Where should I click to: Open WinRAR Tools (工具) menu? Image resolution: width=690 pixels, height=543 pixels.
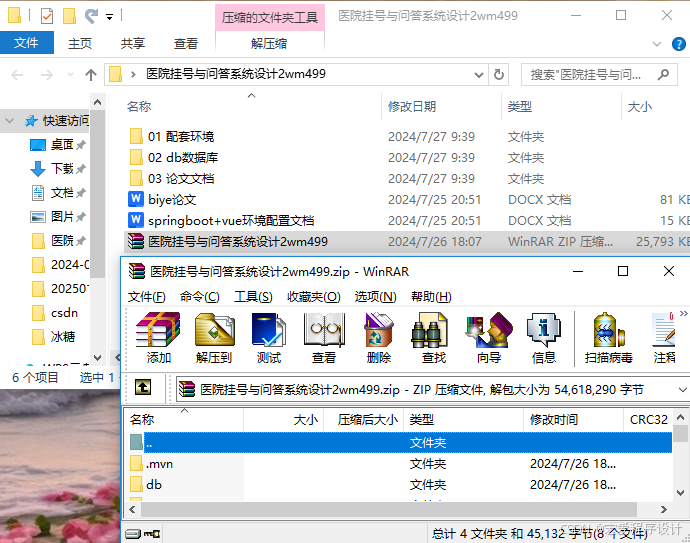[x=253, y=297]
